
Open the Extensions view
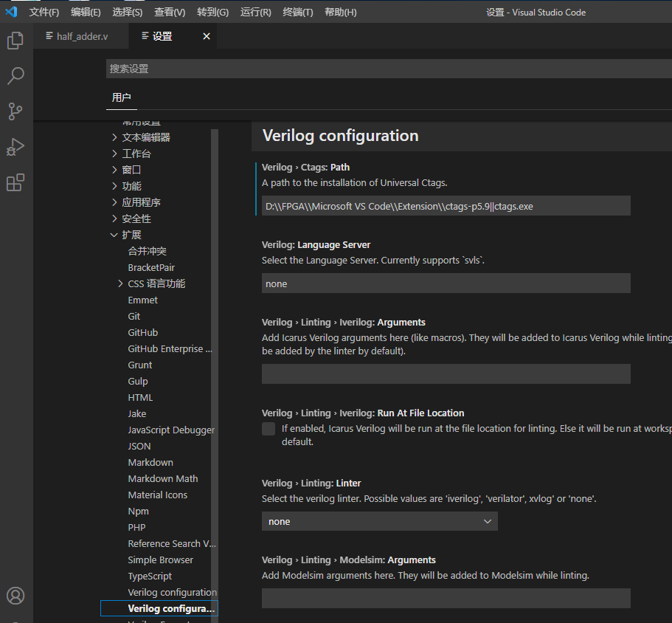click(x=15, y=182)
